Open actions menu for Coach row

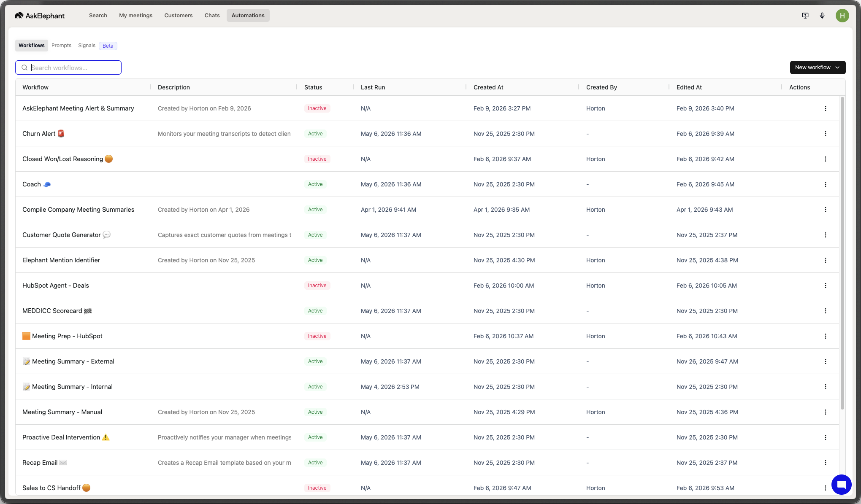coord(826,184)
